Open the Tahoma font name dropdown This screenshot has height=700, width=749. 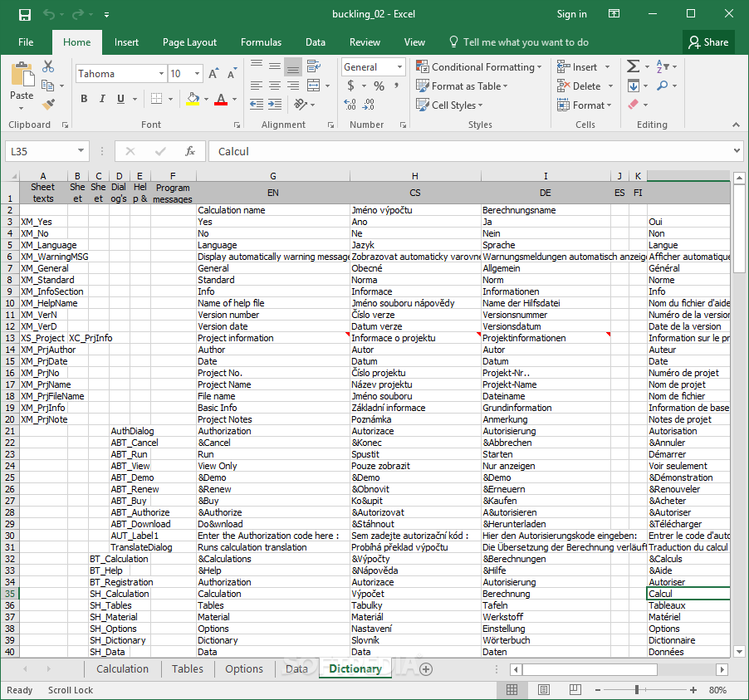(161, 74)
